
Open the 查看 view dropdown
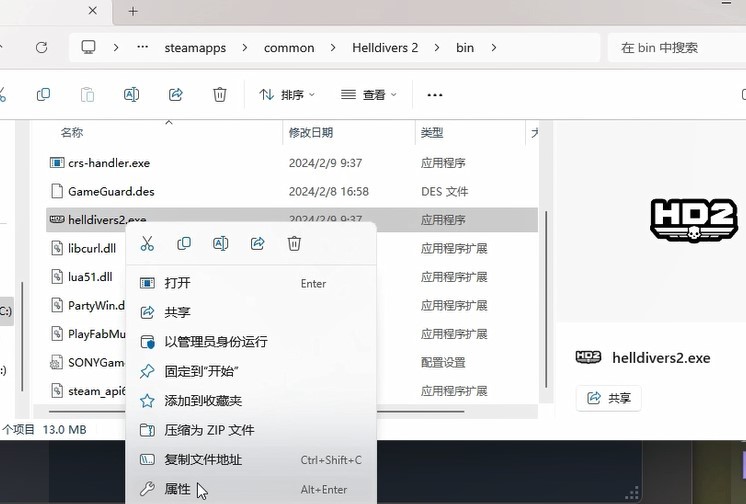point(368,95)
